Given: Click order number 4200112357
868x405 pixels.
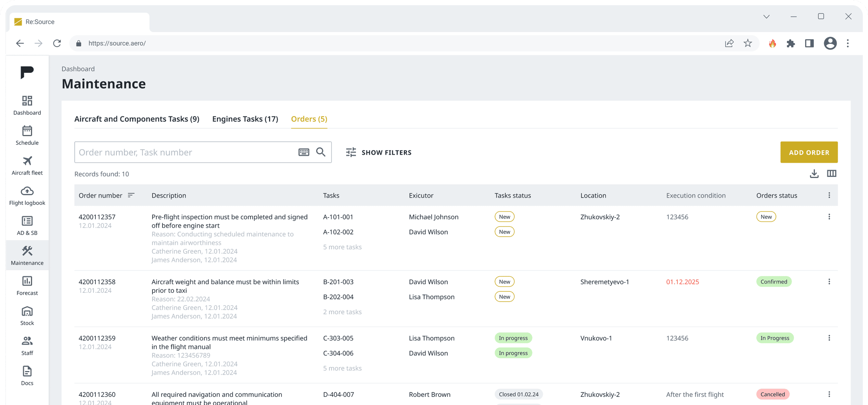Looking at the screenshot, I should pos(97,217).
